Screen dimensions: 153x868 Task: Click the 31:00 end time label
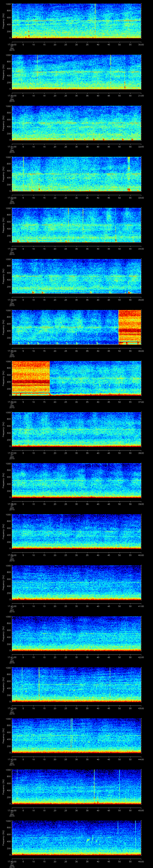click(141, 96)
